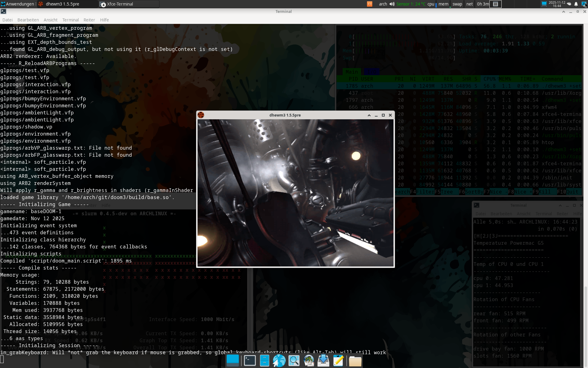The image size is (588, 368).
Task: Click the orange remote connection panel icon
Action: click(370, 4)
